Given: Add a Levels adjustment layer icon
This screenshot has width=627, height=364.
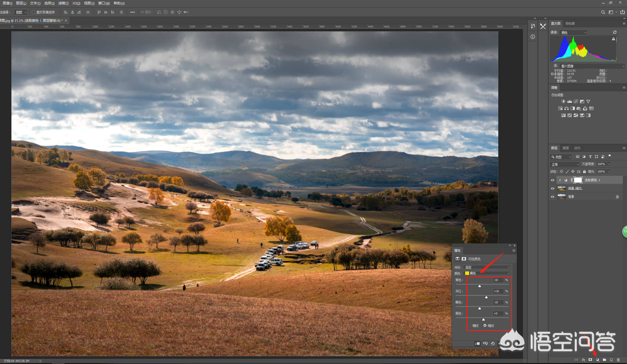Looking at the screenshot, I should 570,101.
